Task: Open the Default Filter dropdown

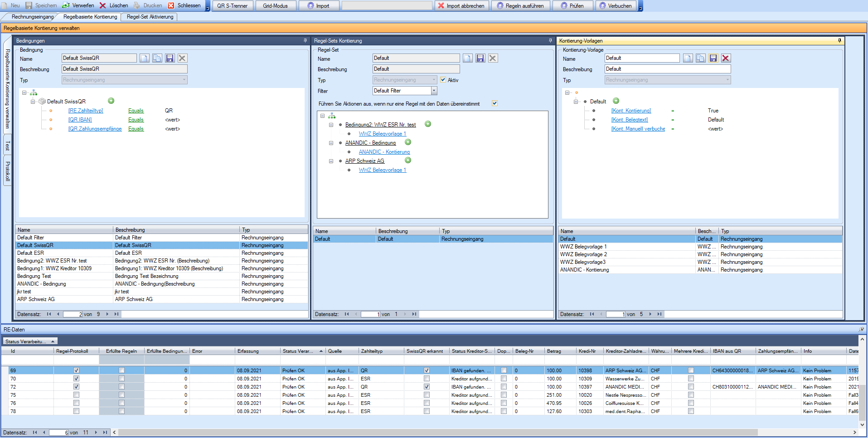Action: [434, 91]
